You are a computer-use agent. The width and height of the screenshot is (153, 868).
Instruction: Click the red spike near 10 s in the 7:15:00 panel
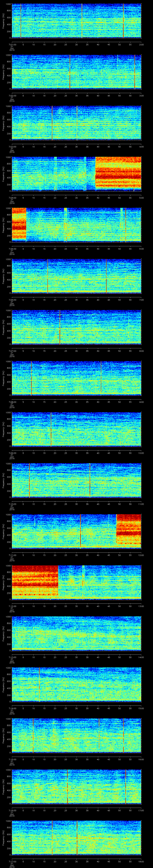tap(33, 736)
